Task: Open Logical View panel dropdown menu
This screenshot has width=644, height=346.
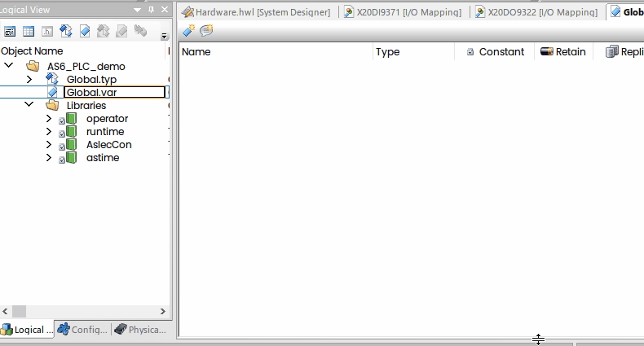Action: [138, 10]
